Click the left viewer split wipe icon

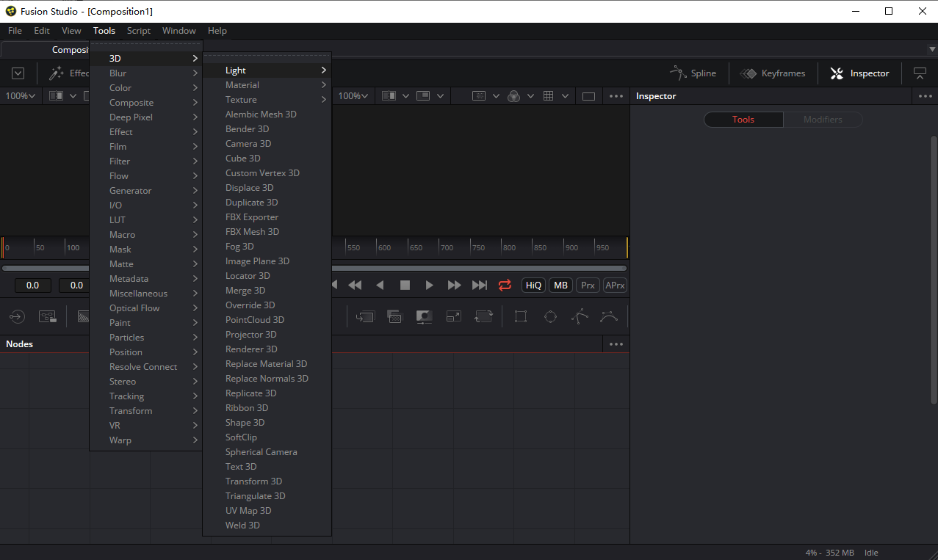click(57, 96)
